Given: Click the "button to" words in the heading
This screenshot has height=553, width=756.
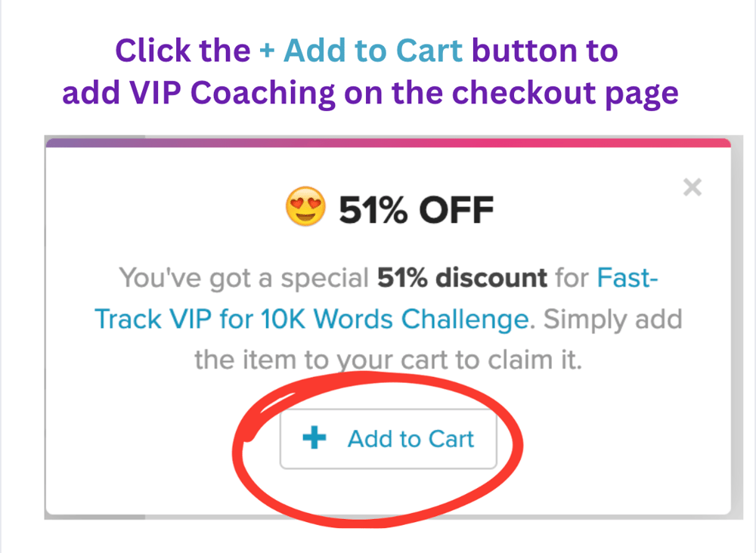Looking at the screenshot, I should point(544,51).
